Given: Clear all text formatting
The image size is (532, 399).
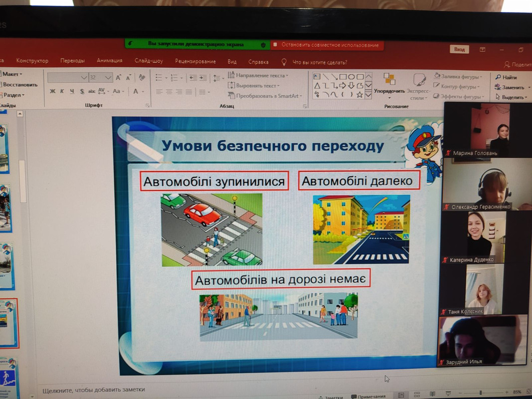Looking at the screenshot, I should click(x=142, y=78).
